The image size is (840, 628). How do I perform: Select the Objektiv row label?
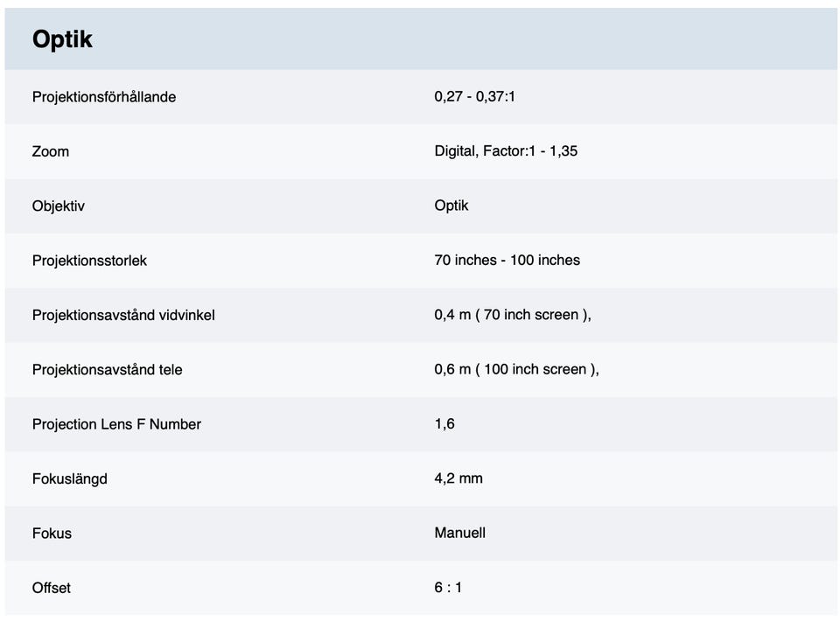[x=59, y=206]
